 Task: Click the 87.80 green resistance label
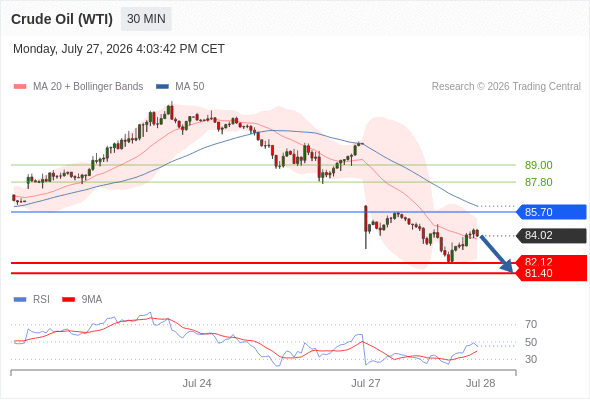click(538, 182)
